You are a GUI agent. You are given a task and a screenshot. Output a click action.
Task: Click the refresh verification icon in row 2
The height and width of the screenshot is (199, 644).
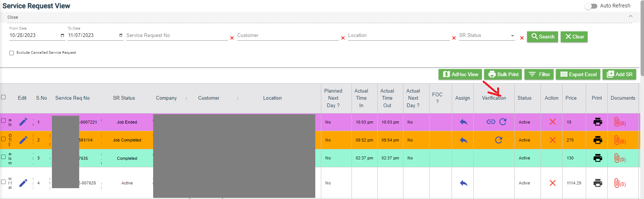click(498, 140)
